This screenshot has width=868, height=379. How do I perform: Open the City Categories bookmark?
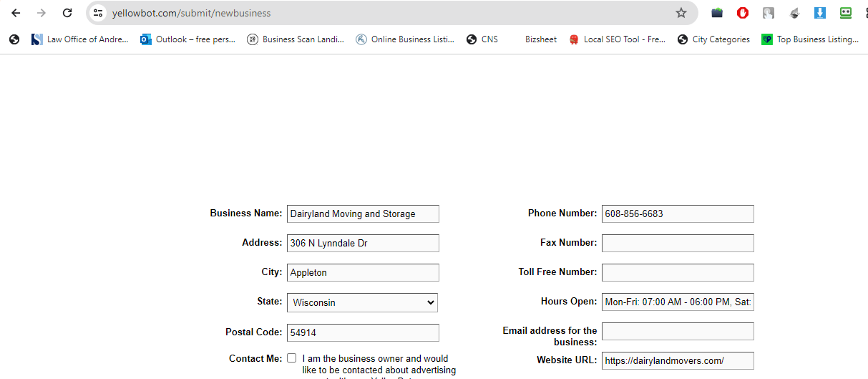pos(714,39)
